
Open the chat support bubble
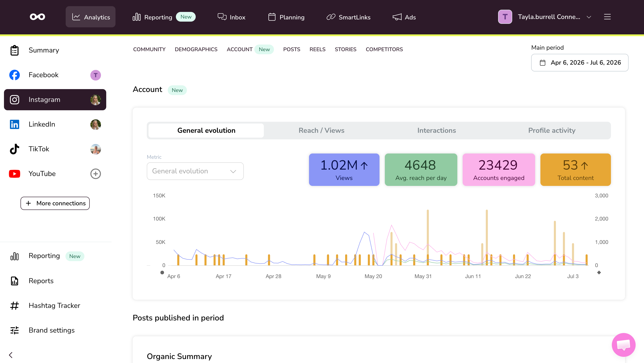click(x=624, y=345)
